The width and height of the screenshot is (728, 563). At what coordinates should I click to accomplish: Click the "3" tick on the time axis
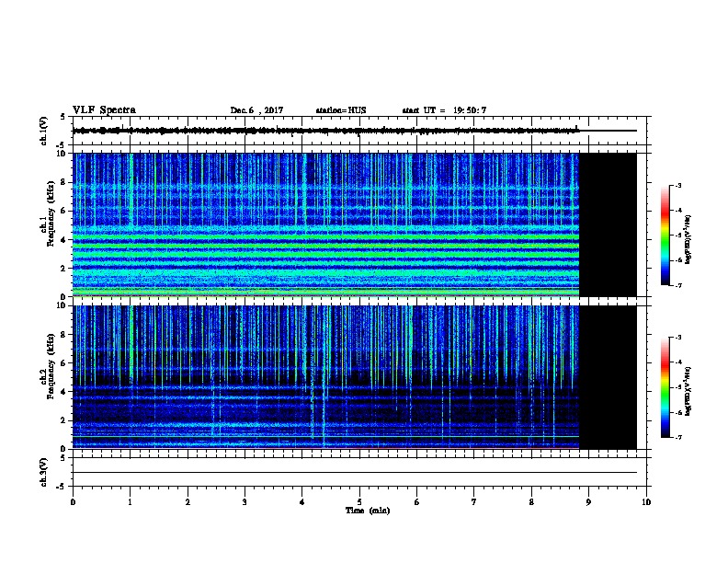[x=245, y=502]
